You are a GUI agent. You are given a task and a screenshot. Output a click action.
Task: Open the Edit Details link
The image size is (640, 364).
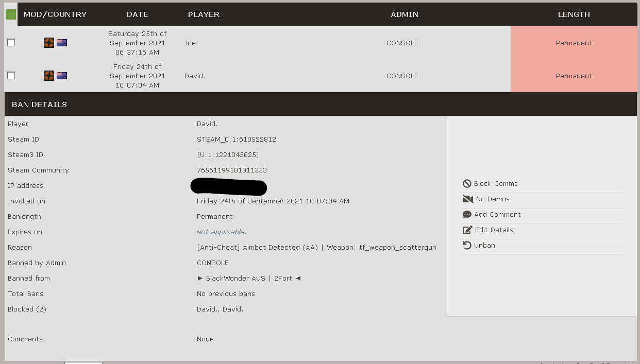[494, 230]
